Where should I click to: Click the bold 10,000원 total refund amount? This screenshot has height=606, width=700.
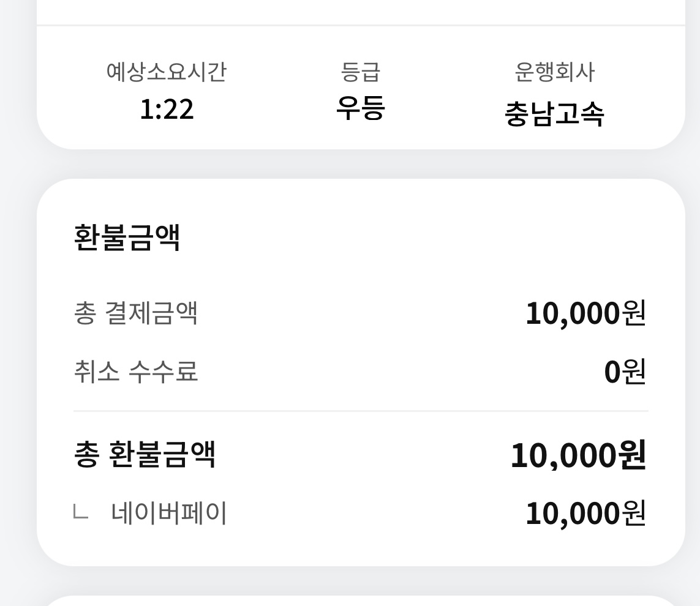tap(578, 455)
